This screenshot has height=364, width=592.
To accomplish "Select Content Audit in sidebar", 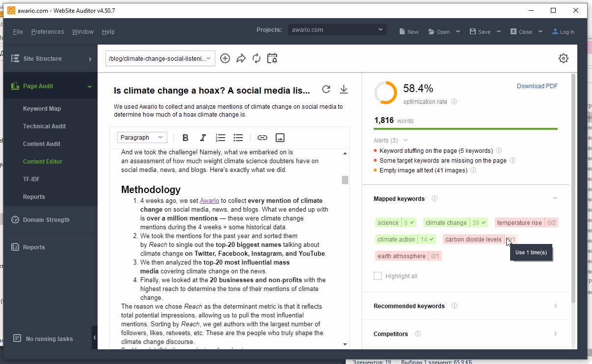I will (42, 144).
